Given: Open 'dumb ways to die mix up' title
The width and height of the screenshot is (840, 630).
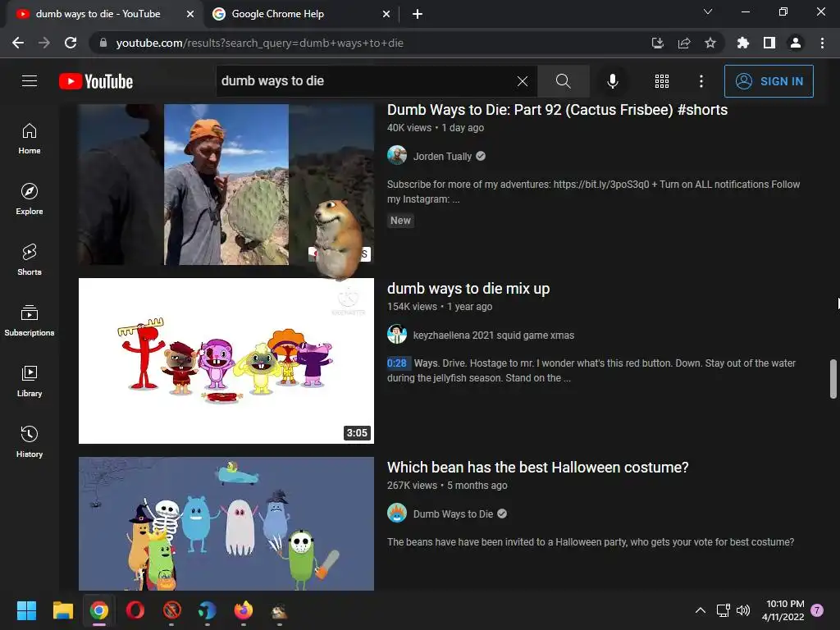Looking at the screenshot, I should point(468,289).
